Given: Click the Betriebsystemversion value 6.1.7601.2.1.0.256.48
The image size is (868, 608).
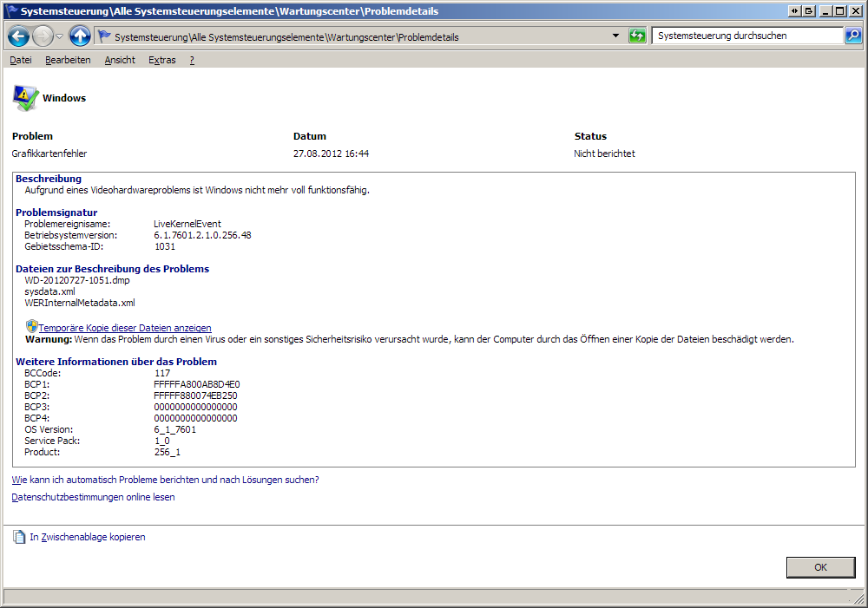Looking at the screenshot, I should 202,235.
